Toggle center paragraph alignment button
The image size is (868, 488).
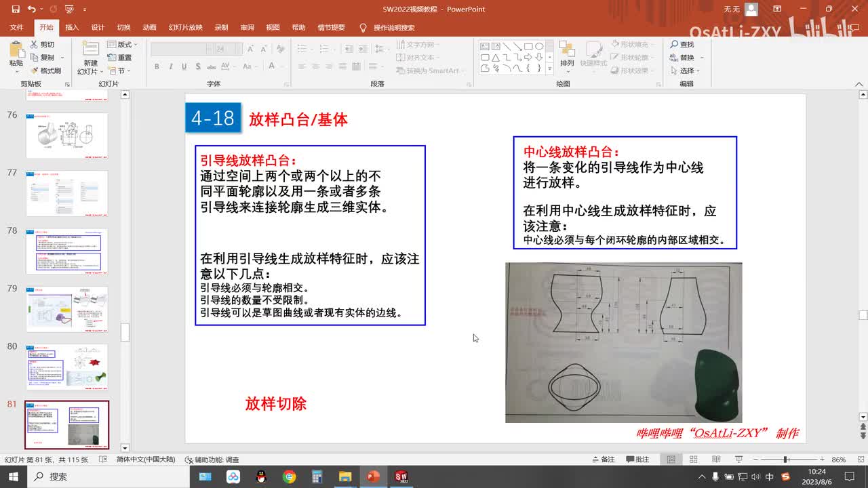[x=316, y=66]
